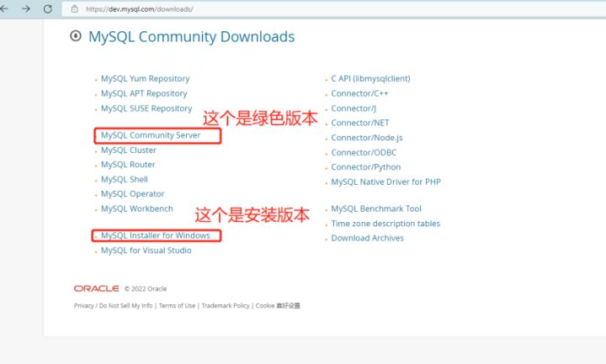Open MySQL APT Repository link

coord(144,93)
